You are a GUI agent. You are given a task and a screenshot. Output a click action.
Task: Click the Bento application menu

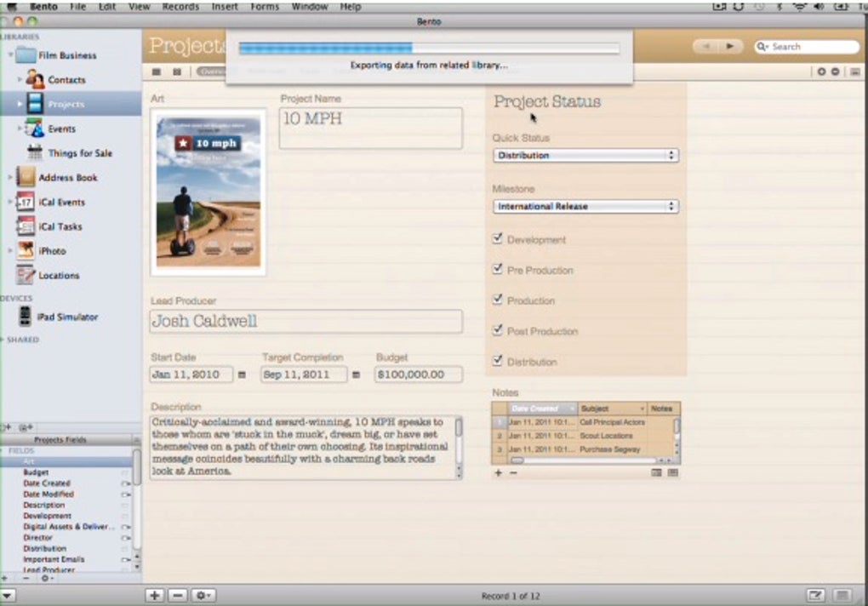pos(43,7)
